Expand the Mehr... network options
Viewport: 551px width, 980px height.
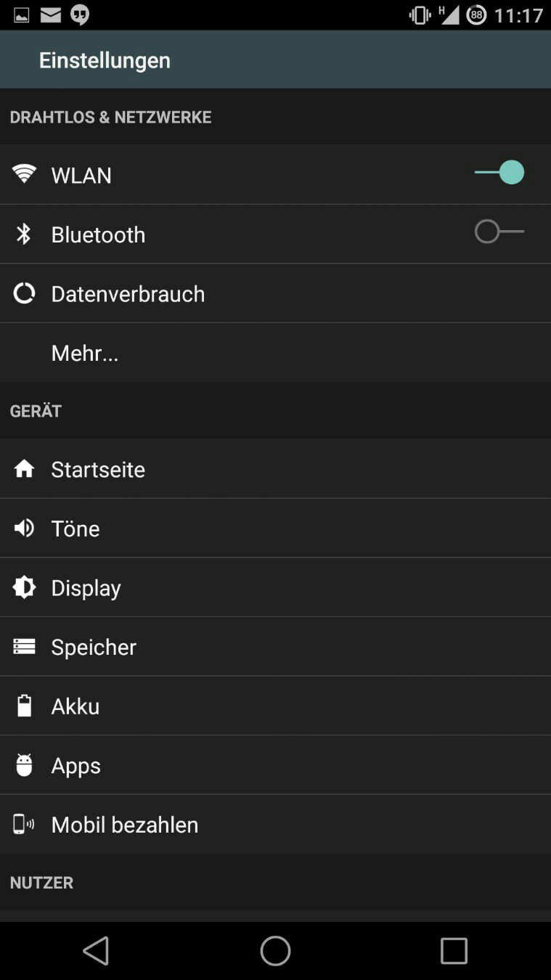pos(85,354)
